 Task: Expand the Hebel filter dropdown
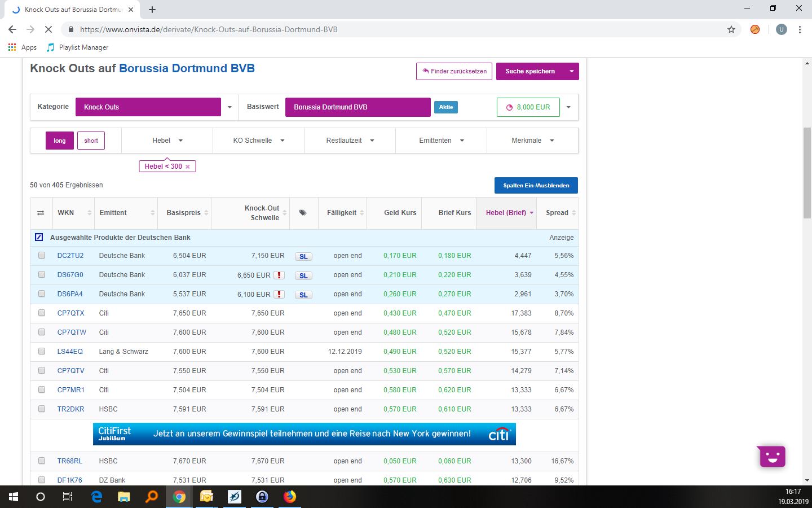(167, 141)
